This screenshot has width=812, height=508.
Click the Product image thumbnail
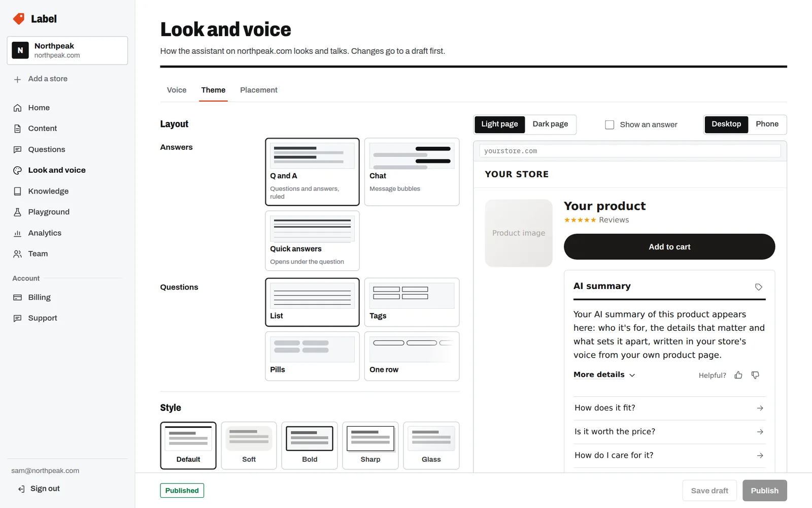[519, 233]
